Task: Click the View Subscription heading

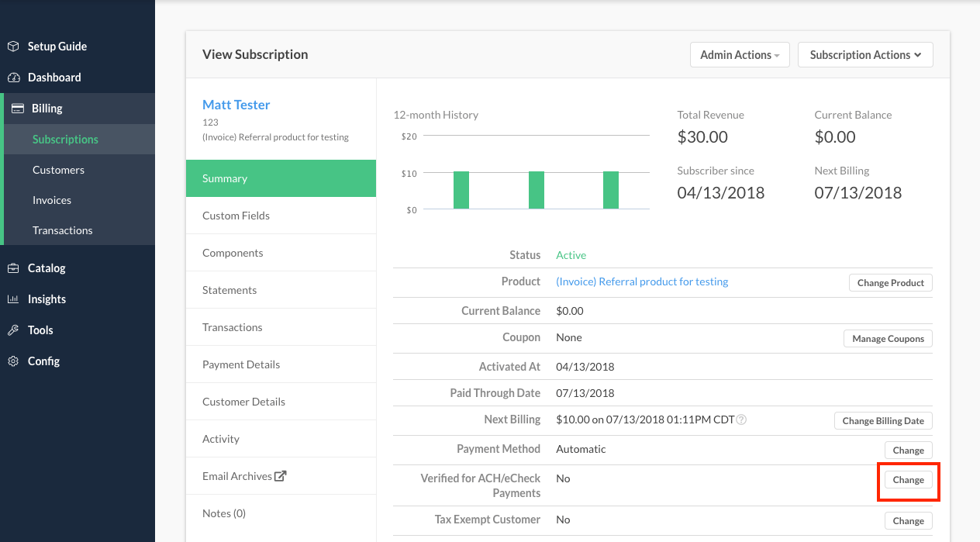Action: [x=255, y=54]
